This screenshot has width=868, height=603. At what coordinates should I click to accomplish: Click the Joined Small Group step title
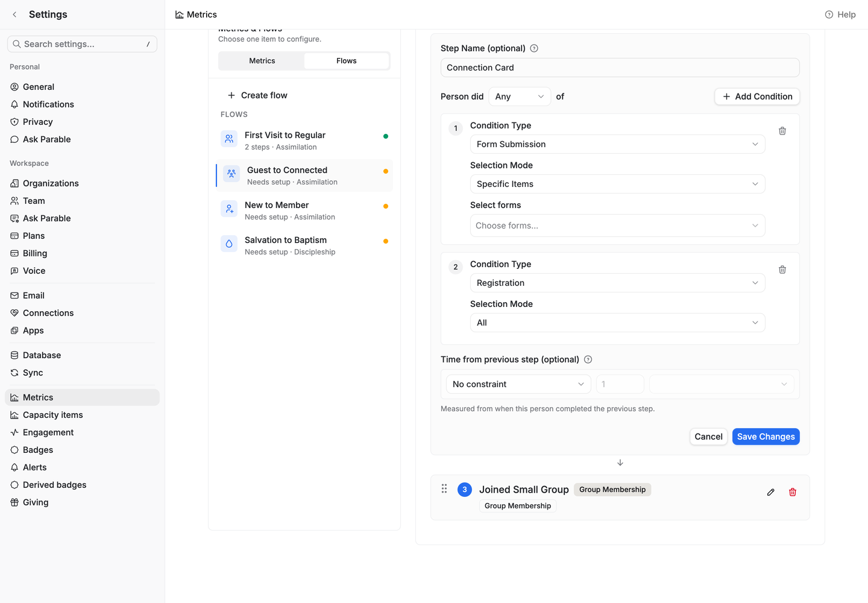[x=524, y=490]
